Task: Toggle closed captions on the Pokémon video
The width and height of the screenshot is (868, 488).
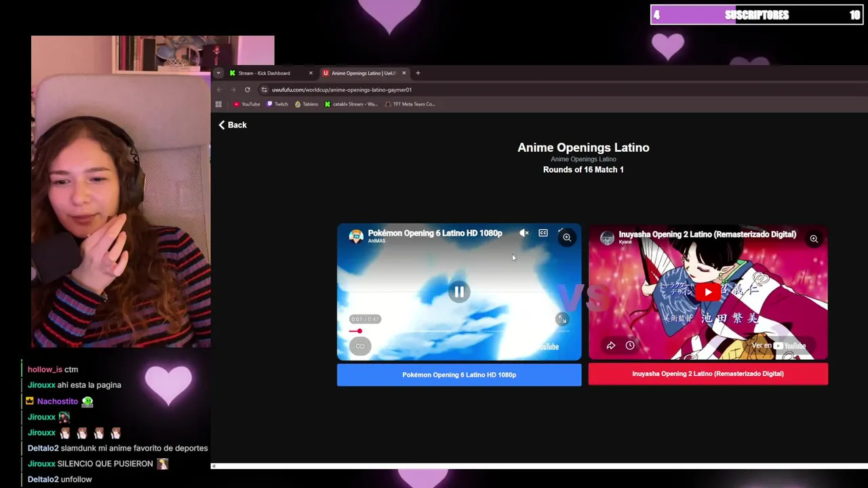Action: (543, 233)
